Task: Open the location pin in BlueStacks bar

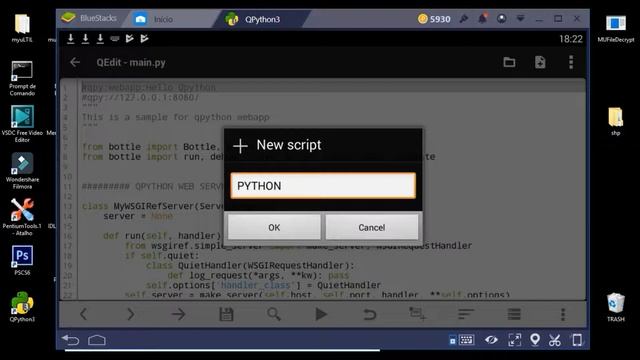Action: point(535,340)
